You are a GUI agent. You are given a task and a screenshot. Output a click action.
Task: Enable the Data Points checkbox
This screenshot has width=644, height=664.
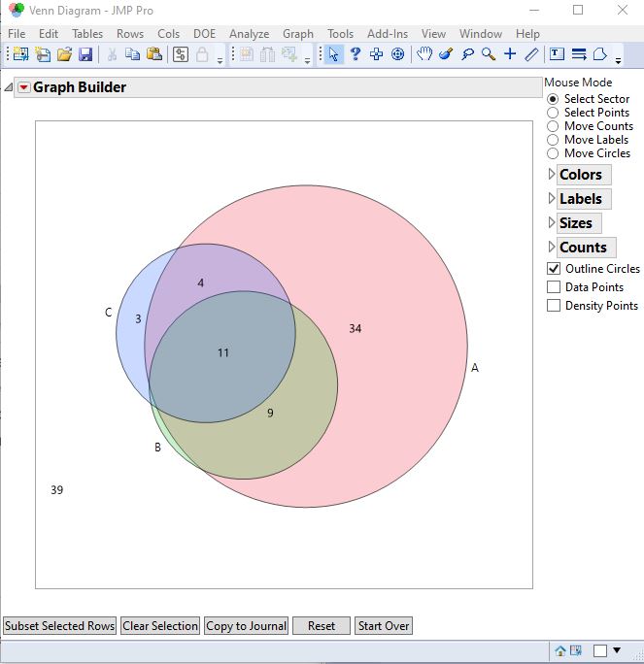pos(555,287)
